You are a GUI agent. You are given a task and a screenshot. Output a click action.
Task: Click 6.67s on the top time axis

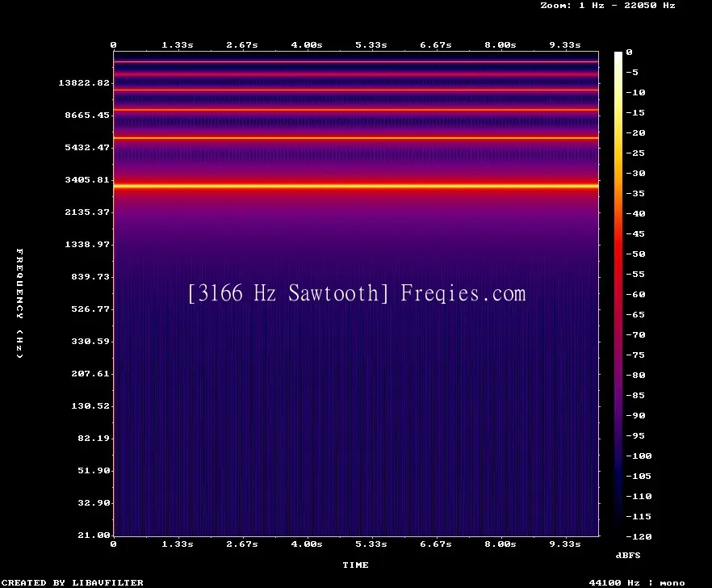pyautogui.click(x=435, y=45)
